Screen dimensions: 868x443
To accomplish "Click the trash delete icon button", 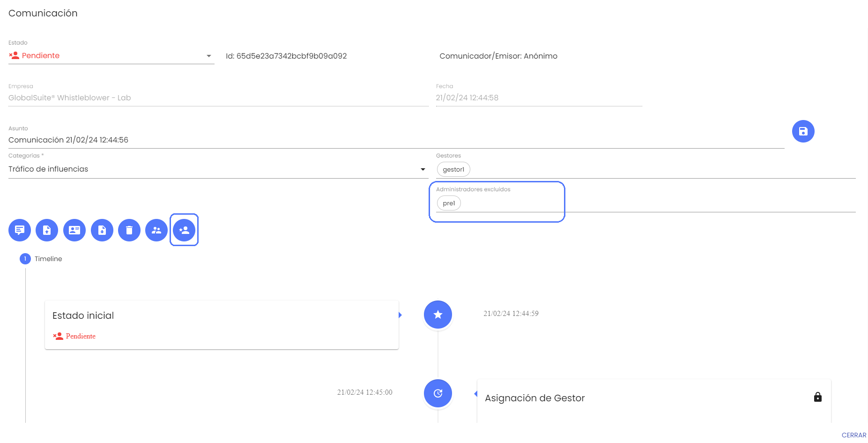I will (x=129, y=230).
